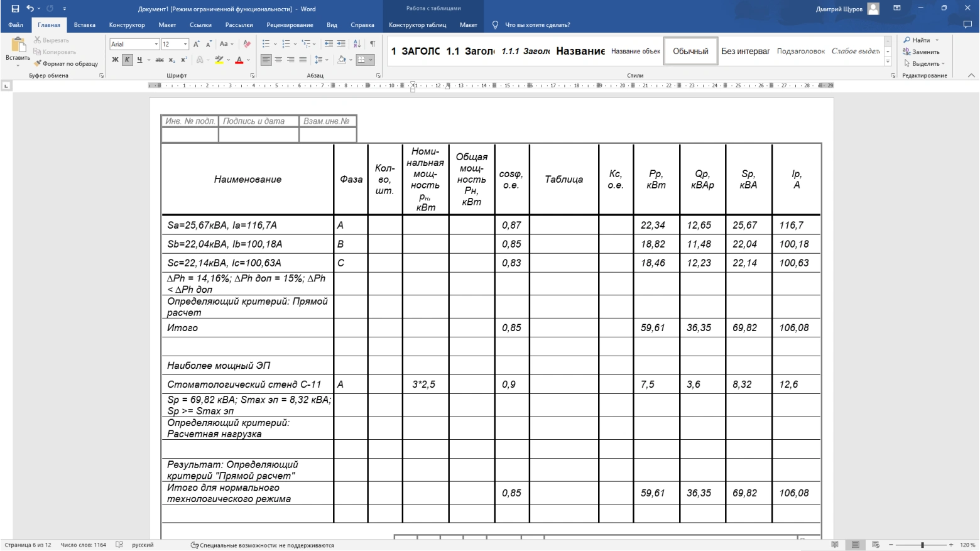Click the save icon in title bar
Viewport: 980px width, 551px height.
(15, 9)
